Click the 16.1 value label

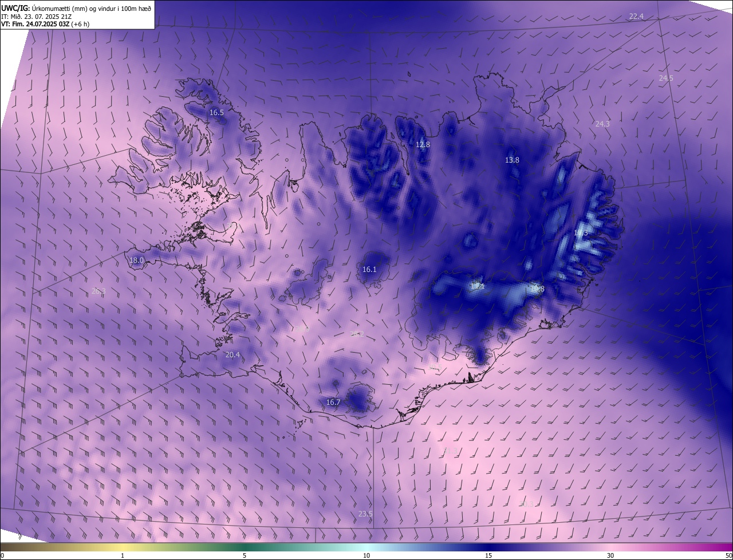369,270
